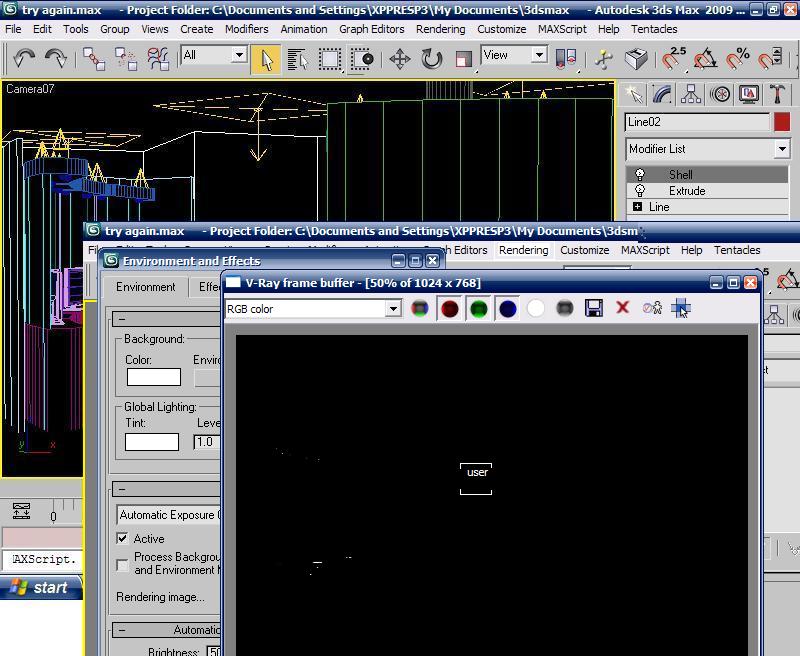
Task: Change the Line02 object color swatch
Action: (x=782, y=122)
